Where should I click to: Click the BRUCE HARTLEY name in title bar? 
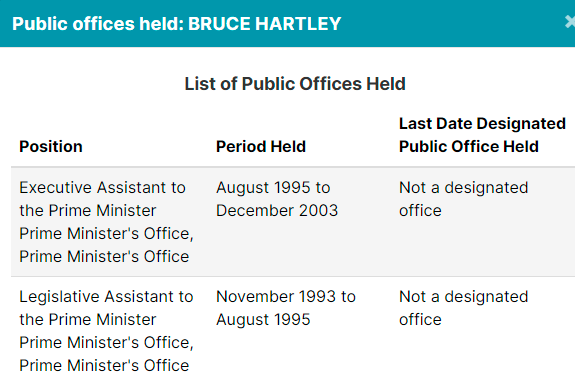265,24
